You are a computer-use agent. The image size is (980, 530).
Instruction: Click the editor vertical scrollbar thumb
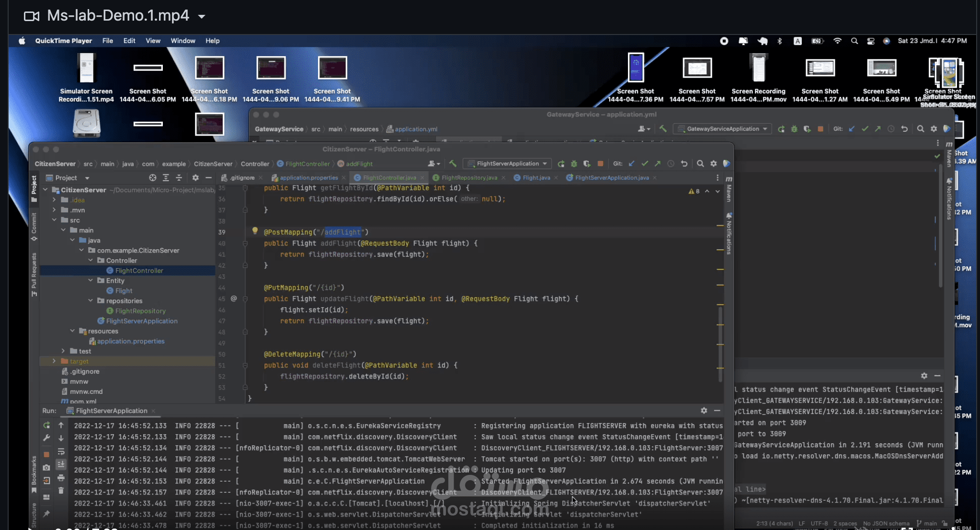[720, 344]
